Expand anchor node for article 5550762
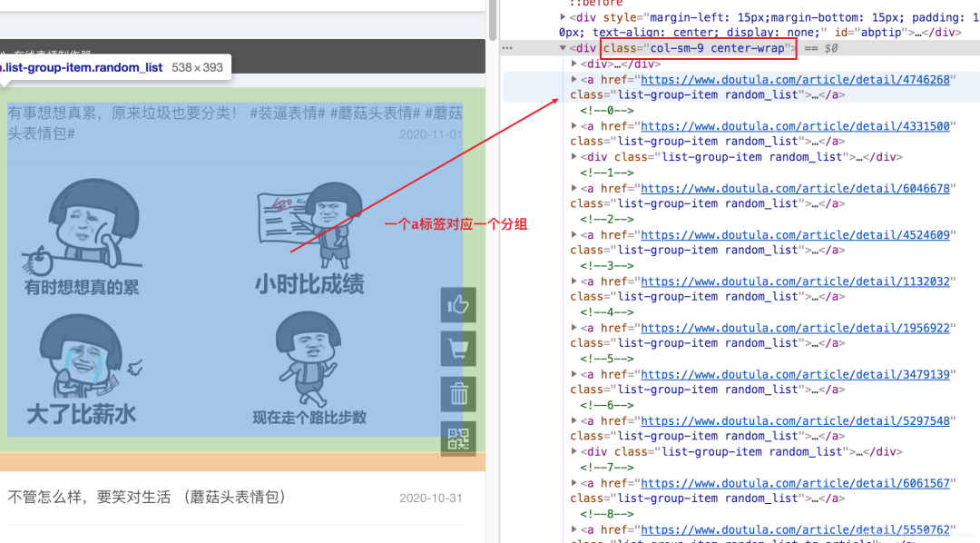The width and height of the screenshot is (980, 543). [x=573, y=530]
